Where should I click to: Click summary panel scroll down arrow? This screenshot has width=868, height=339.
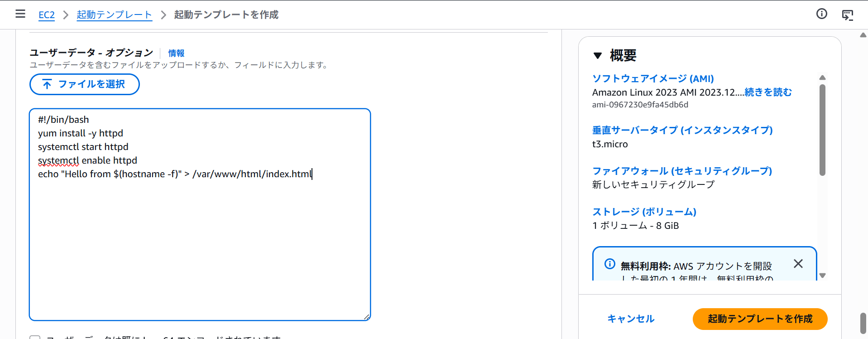click(823, 276)
